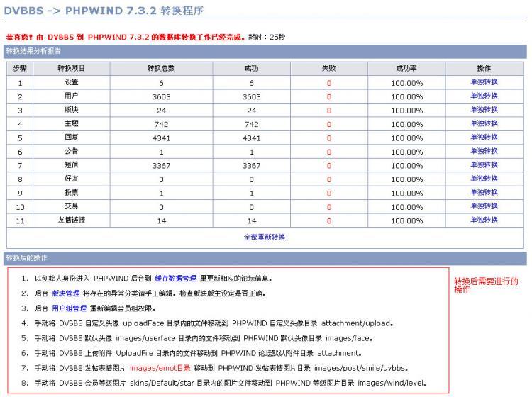Click the 转换结果分析报告 section header
Screen dimensions: 532x397
point(265,52)
